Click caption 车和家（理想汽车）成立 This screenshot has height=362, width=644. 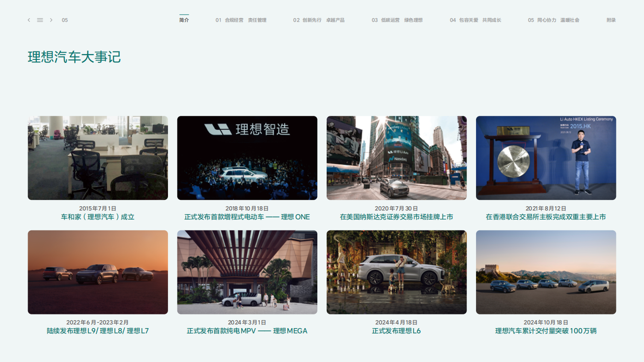(98, 217)
